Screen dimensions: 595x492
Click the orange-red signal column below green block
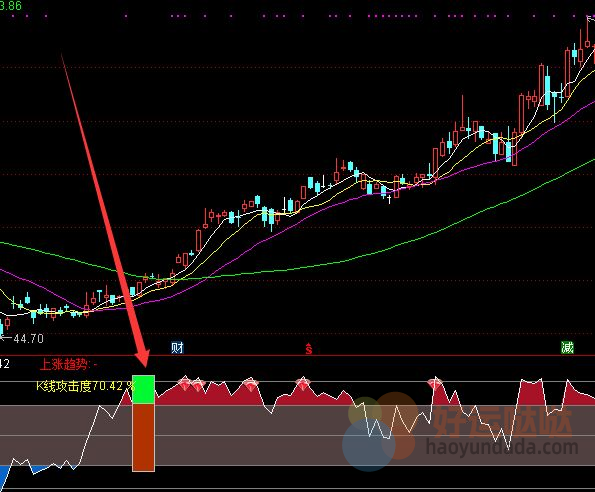143,437
